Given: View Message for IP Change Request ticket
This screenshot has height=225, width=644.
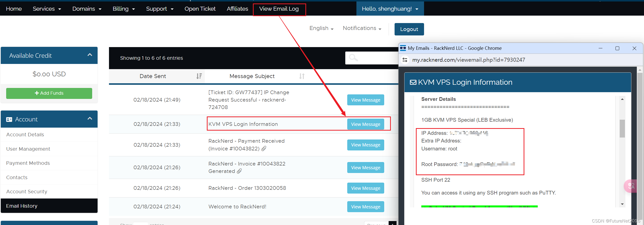Looking at the screenshot, I should click(366, 100).
